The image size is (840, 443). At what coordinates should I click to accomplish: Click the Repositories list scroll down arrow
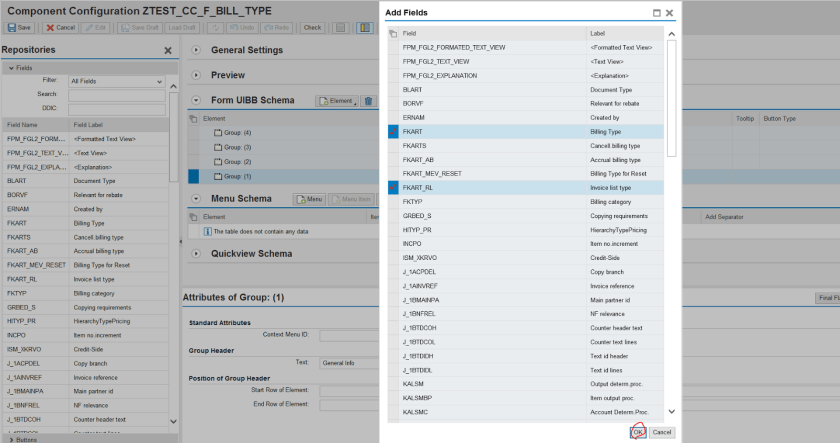173,422
